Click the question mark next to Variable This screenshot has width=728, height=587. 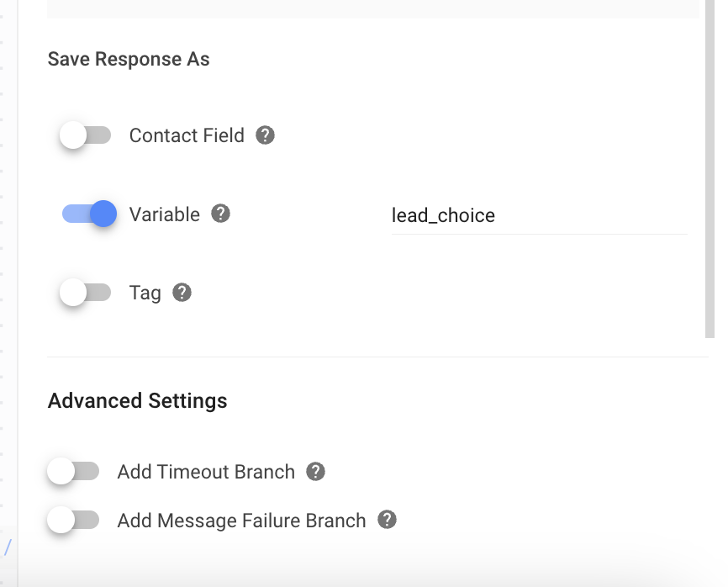(x=220, y=214)
